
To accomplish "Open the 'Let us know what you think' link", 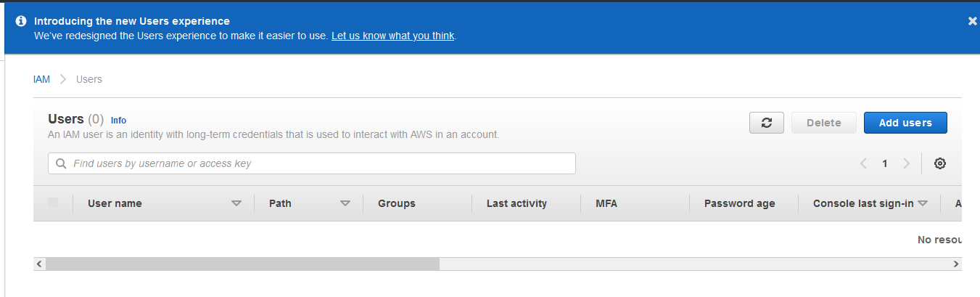I will 393,36.
